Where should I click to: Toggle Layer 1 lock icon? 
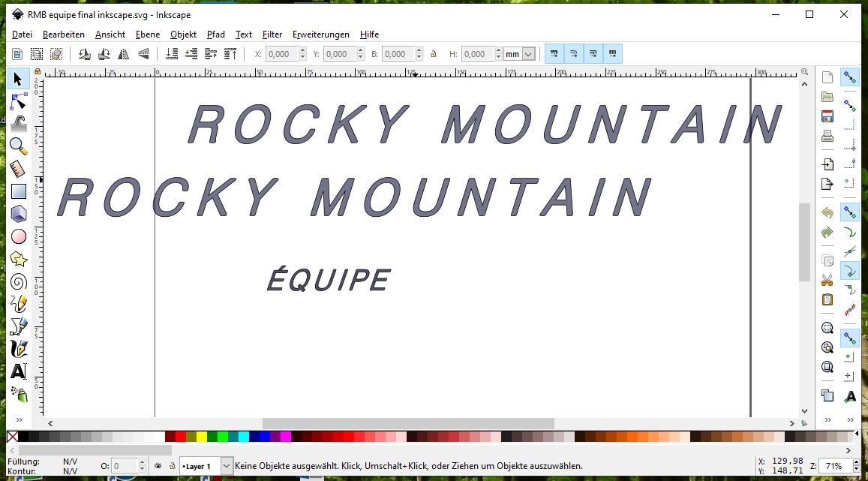[172, 466]
